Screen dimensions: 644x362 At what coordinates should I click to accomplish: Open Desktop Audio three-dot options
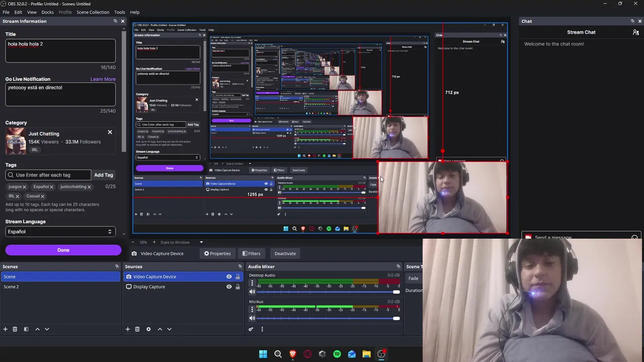(252, 283)
